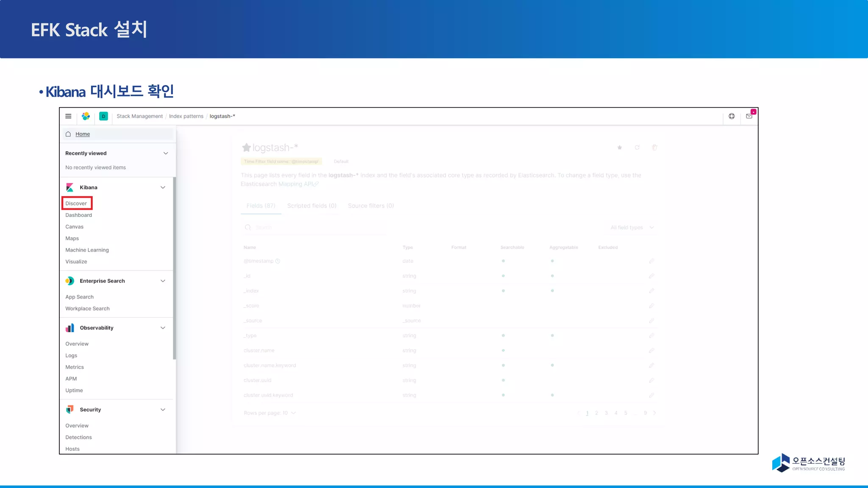Click the Home link
The image size is (868, 488).
(83, 134)
